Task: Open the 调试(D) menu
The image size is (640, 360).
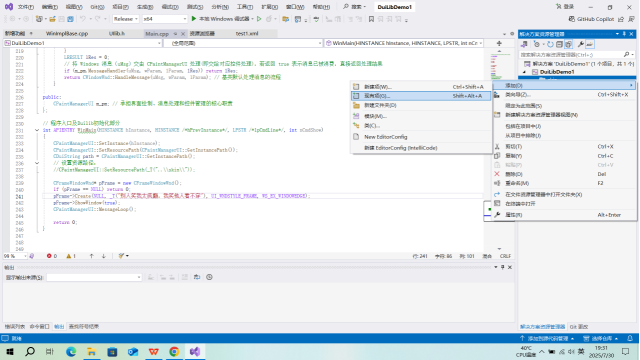Action: (170, 7)
